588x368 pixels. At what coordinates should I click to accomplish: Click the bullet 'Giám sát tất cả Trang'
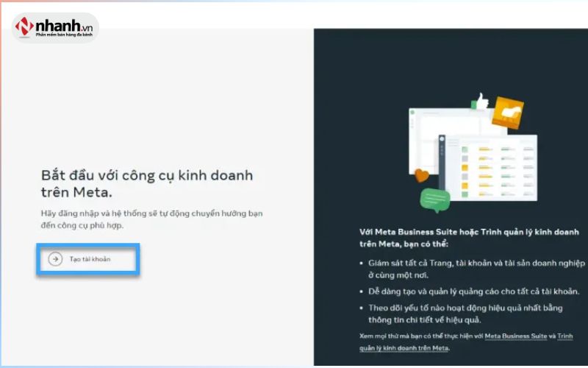coord(476,269)
